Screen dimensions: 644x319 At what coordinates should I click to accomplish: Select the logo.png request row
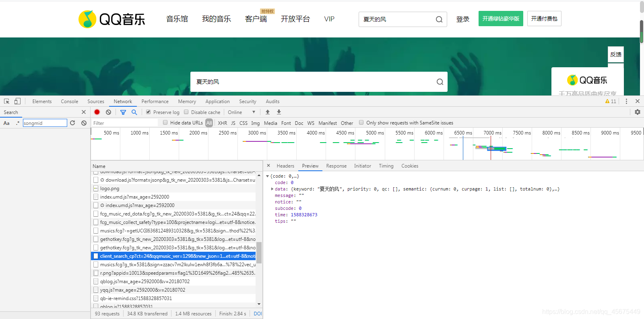coord(173,188)
